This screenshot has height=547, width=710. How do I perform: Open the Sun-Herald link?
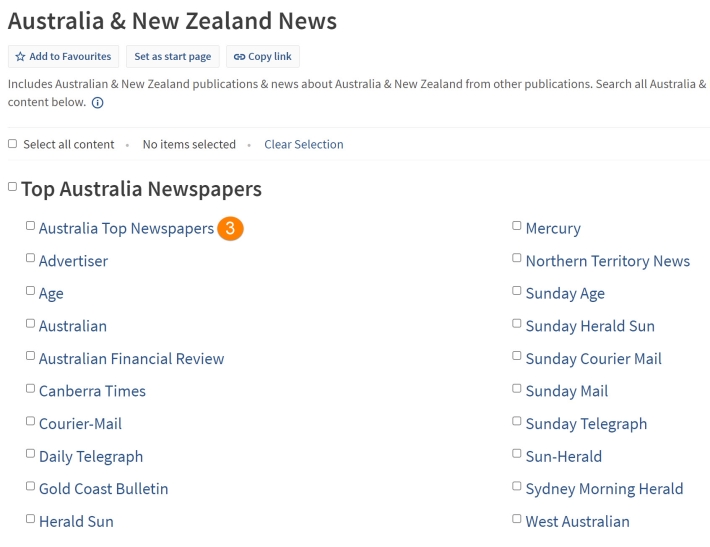tap(564, 457)
